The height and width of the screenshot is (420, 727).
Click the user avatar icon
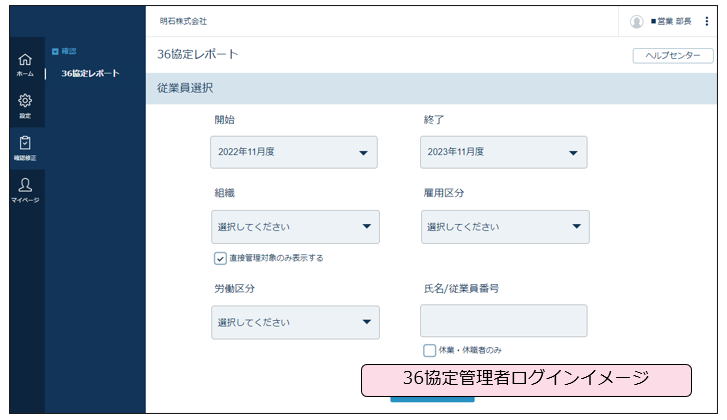tap(637, 21)
